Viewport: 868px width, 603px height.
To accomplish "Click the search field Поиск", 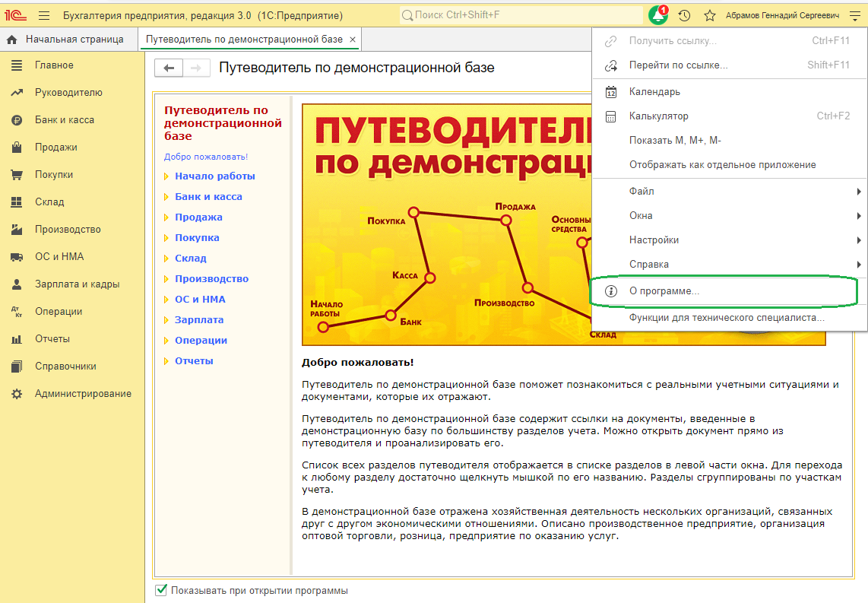I will coord(521,15).
